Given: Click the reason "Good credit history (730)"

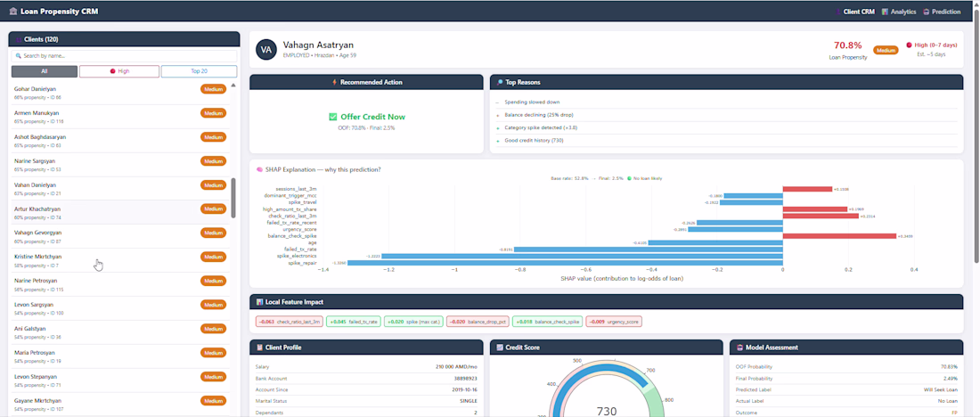Looking at the screenshot, I should coord(535,141).
